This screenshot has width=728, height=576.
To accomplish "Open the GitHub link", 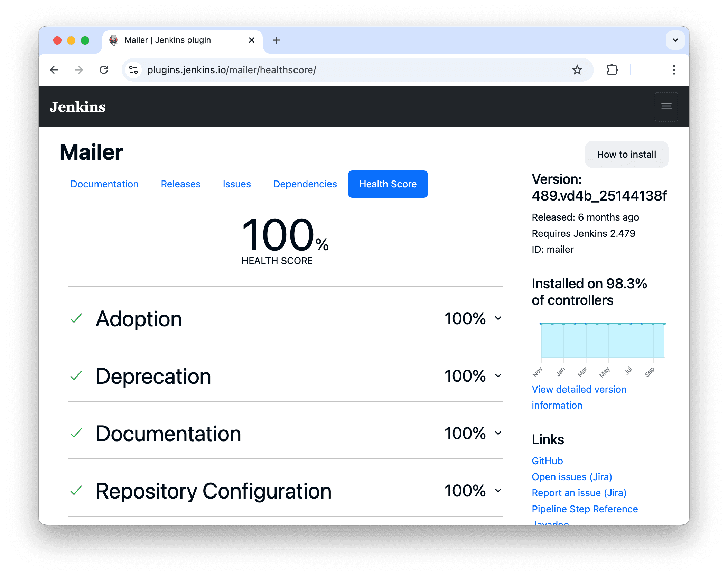I will (x=547, y=461).
